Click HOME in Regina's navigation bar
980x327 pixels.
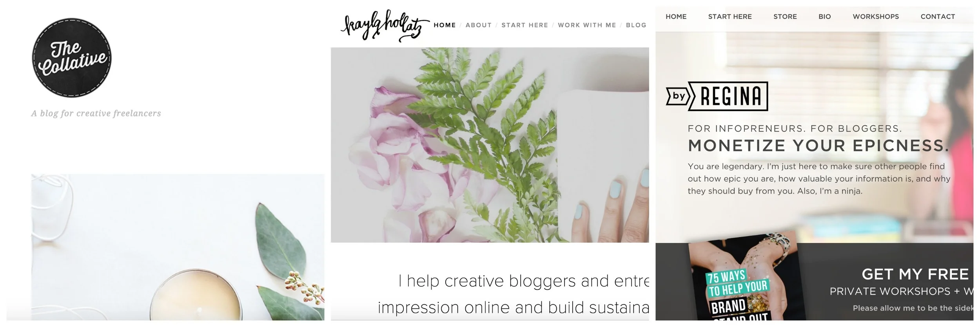[676, 16]
